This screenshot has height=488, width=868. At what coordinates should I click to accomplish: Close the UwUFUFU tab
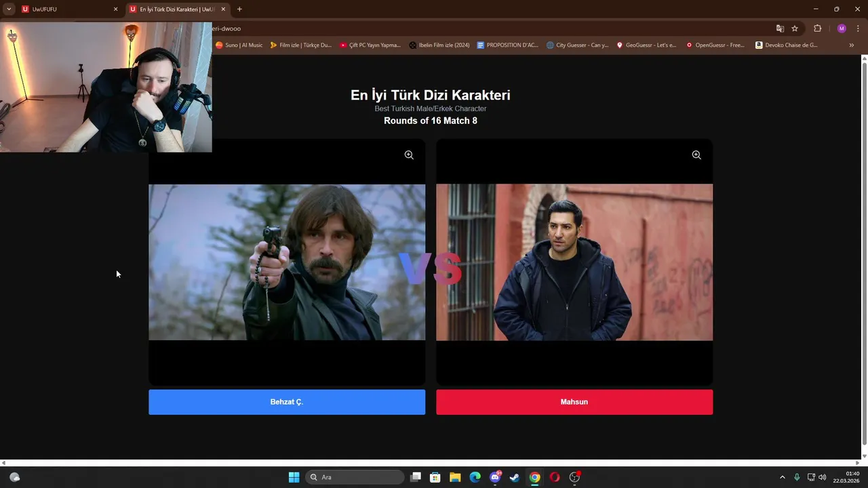pyautogui.click(x=115, y=9)
